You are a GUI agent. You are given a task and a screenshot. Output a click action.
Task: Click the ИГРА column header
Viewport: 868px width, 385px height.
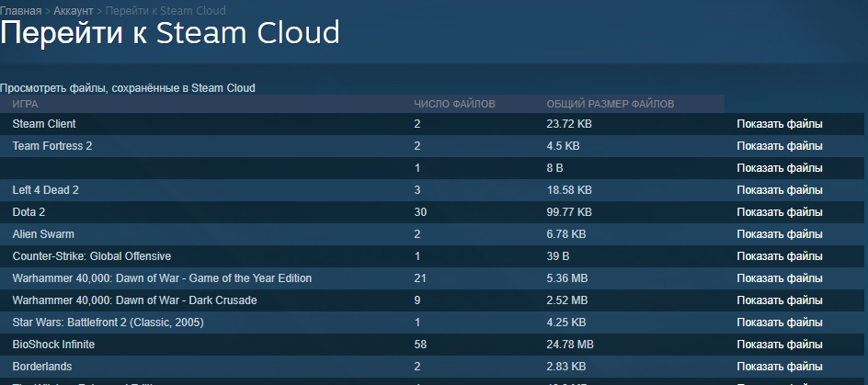coord(26,104)
